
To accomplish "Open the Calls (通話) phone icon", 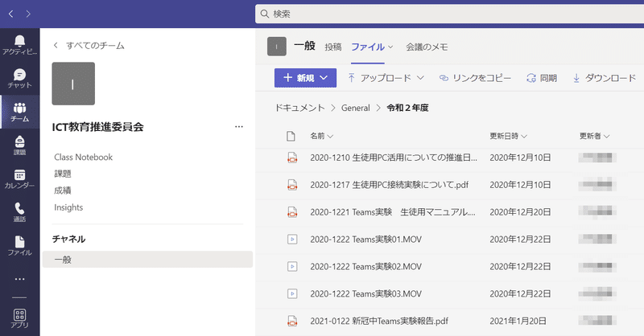I will click(x=19, y=212).
